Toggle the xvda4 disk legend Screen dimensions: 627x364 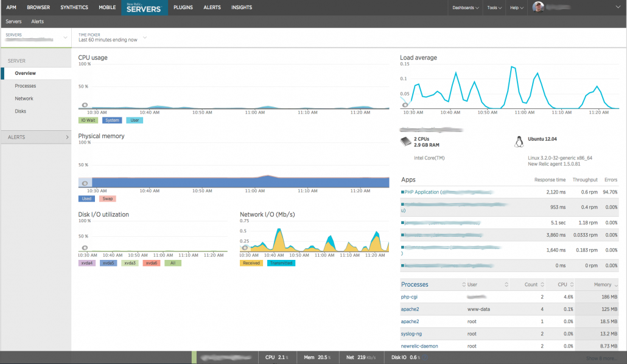[x=87, y=263]
